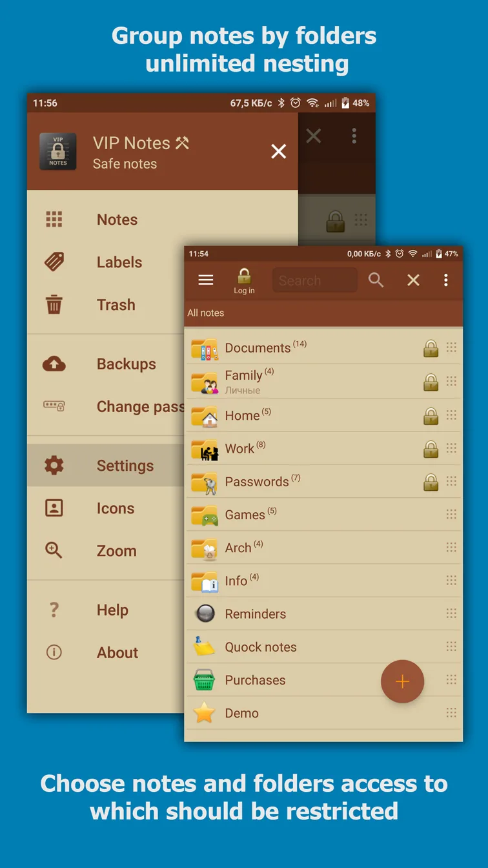Open the Reminders note
This screenshot has height=868, width=488.
click(255, 614)
